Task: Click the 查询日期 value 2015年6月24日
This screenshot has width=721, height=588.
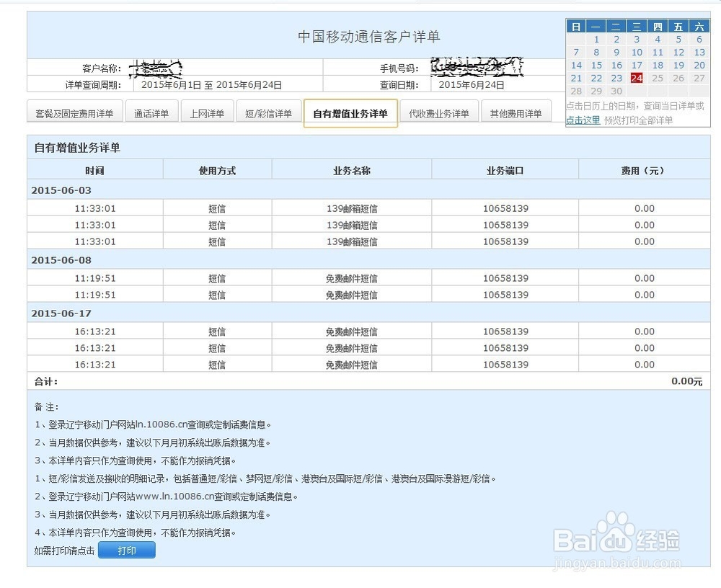Action: coord(472,84)
